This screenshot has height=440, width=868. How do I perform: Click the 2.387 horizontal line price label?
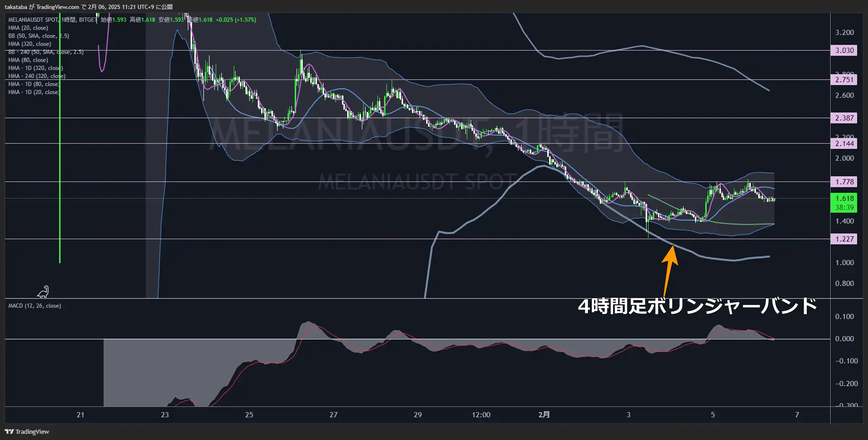pyautogui.click(x=844, y=118)
